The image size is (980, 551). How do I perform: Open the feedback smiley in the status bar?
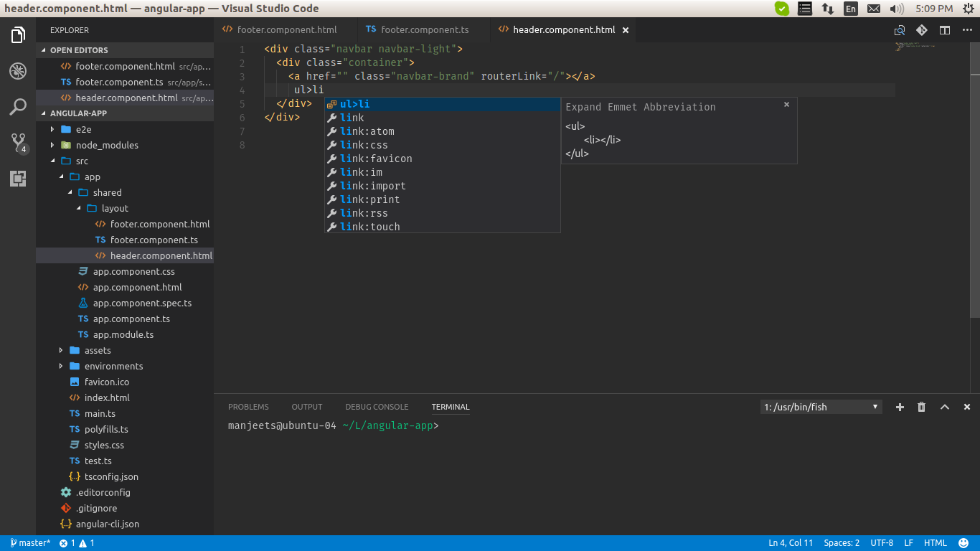[x=962, y=543]
